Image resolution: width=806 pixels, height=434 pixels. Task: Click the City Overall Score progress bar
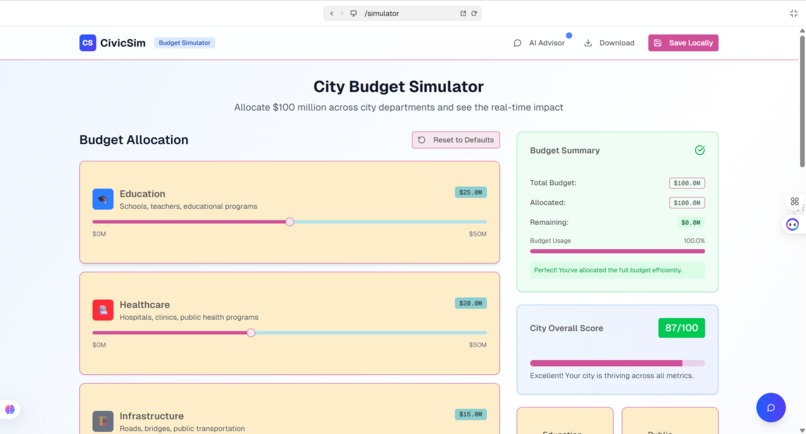click(x=617, y=363)
